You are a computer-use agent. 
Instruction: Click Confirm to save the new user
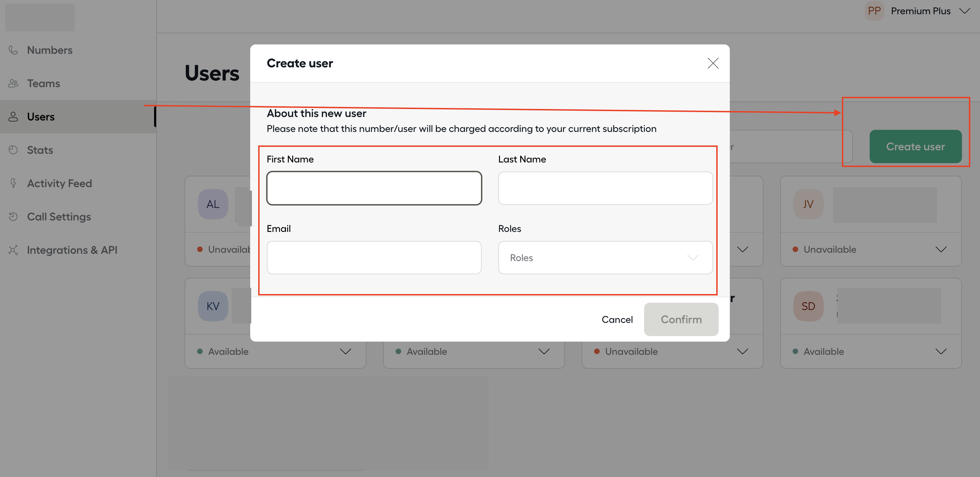point(681,319)
